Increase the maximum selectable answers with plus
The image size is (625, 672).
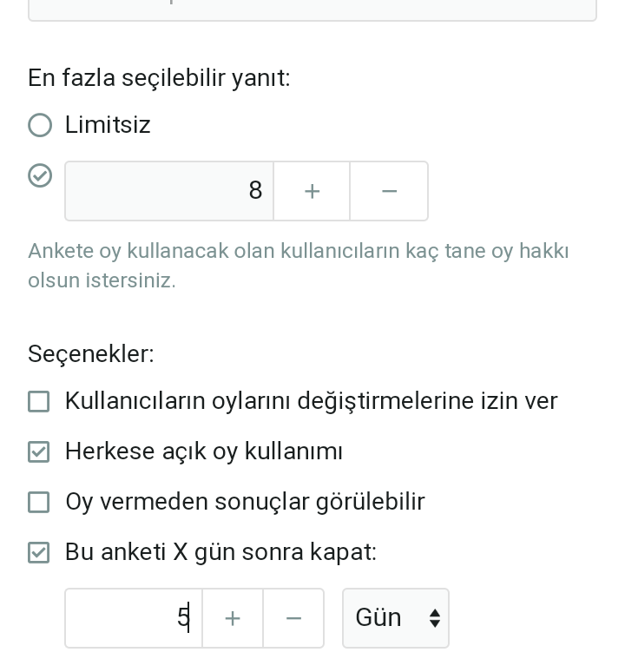point(312,191)
